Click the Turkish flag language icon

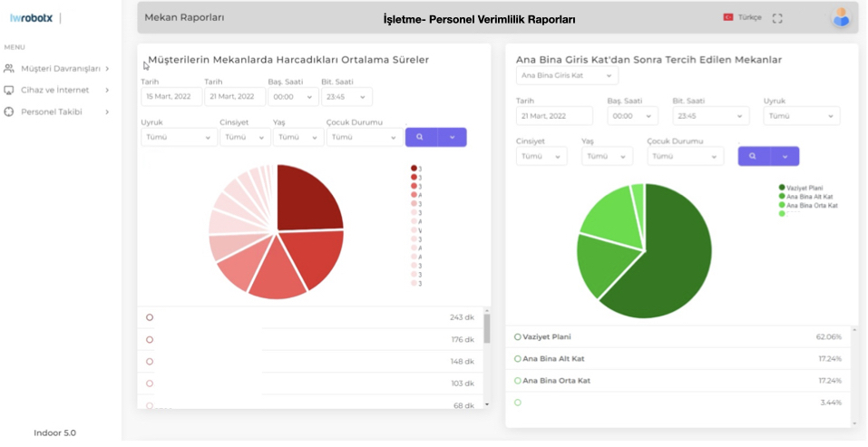[728, 17]
